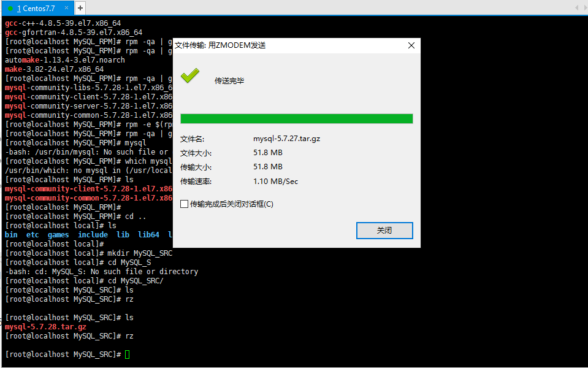Click the make-3.82-24.el7.x86_64 terminal line

55,69
